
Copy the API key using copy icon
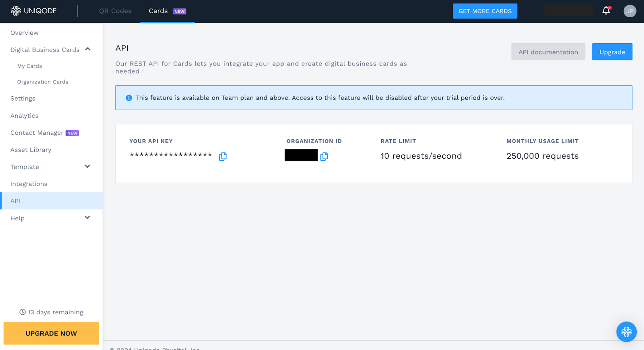tap(223, 156)
